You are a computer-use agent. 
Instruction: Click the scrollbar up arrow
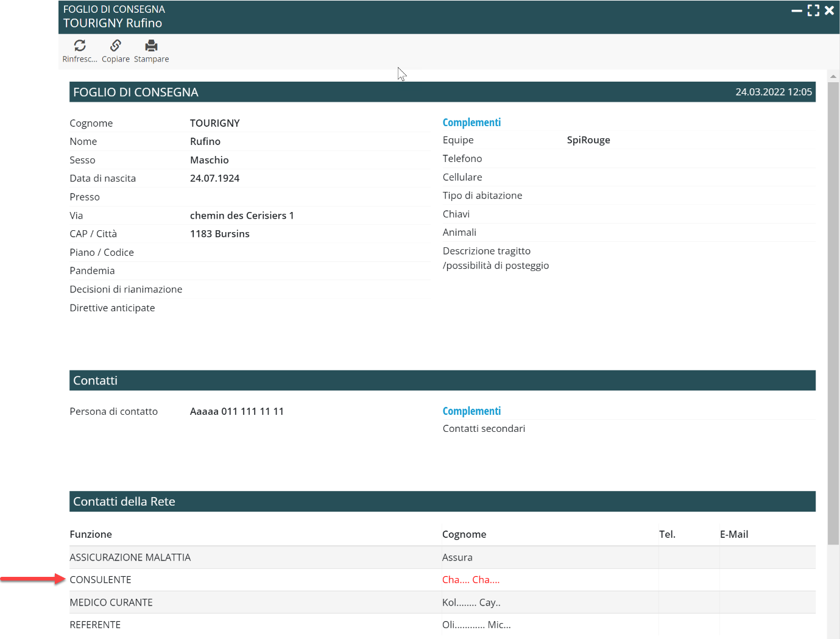(x=833, y=76)
